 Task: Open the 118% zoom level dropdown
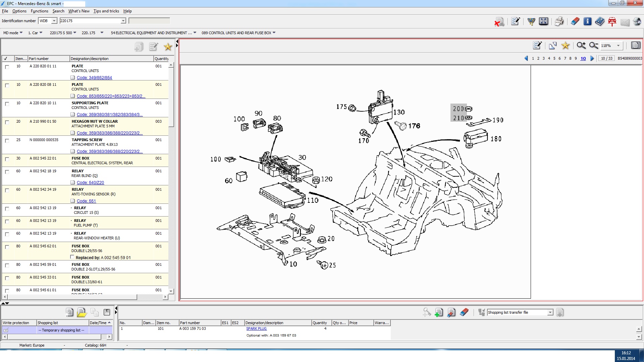(618, 46)
